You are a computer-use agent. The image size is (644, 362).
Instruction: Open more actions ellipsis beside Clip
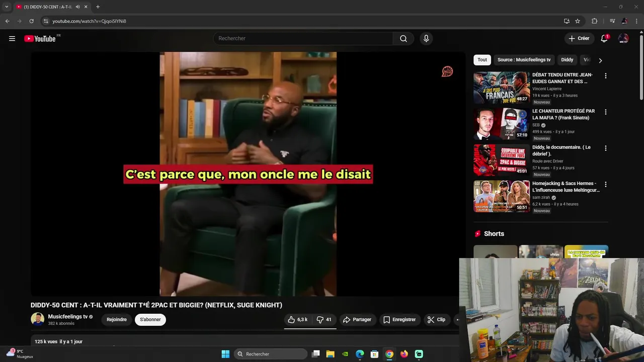point(457,320)
